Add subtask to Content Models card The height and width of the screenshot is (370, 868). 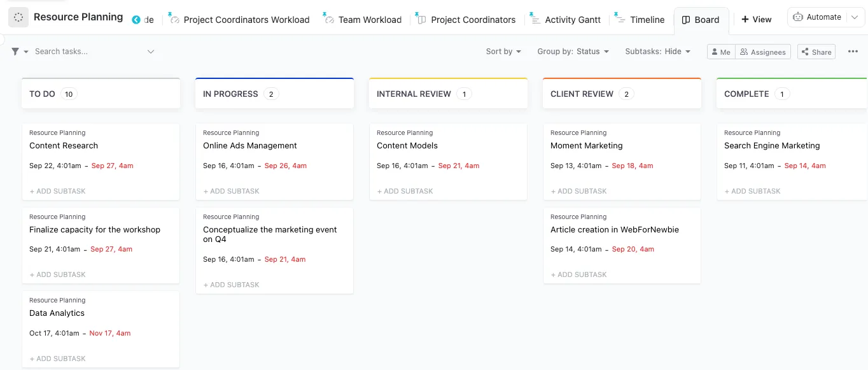click(x=405, y=191)
